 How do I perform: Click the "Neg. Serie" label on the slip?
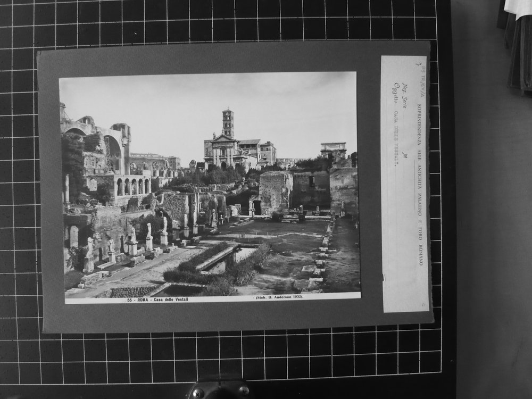(404, 95)
